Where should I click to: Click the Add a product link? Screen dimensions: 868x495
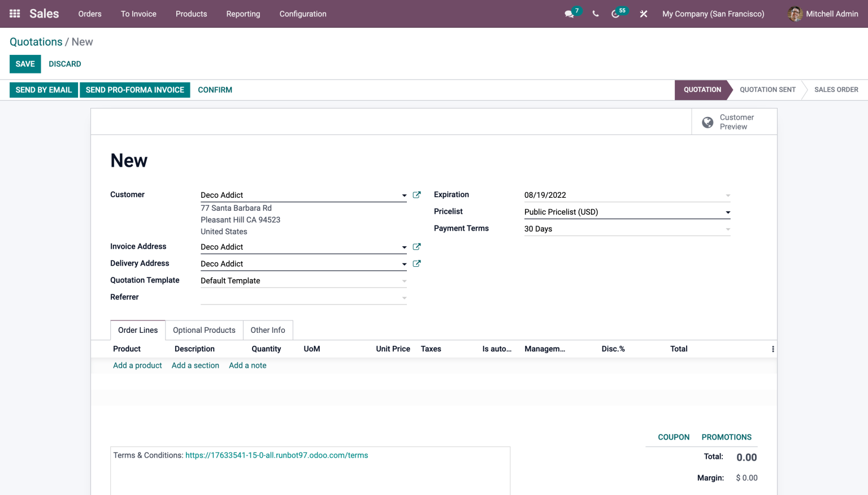click(137, 365)
